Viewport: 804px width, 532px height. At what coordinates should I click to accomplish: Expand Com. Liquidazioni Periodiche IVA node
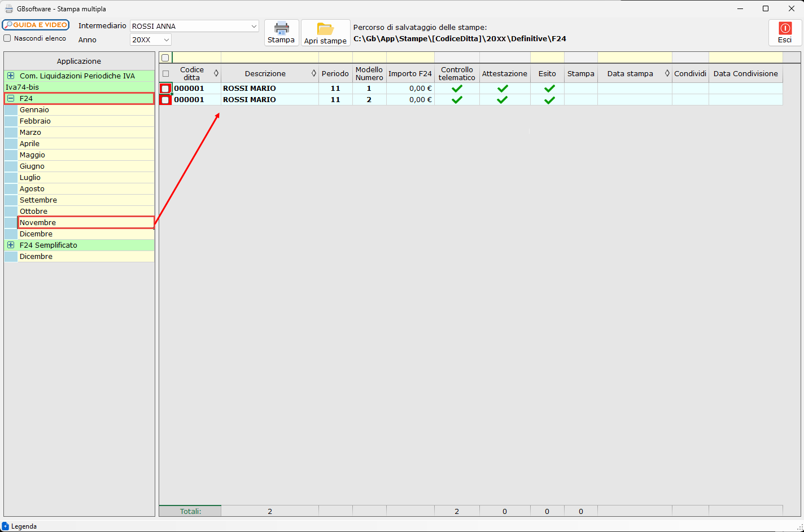coord(11,76)
